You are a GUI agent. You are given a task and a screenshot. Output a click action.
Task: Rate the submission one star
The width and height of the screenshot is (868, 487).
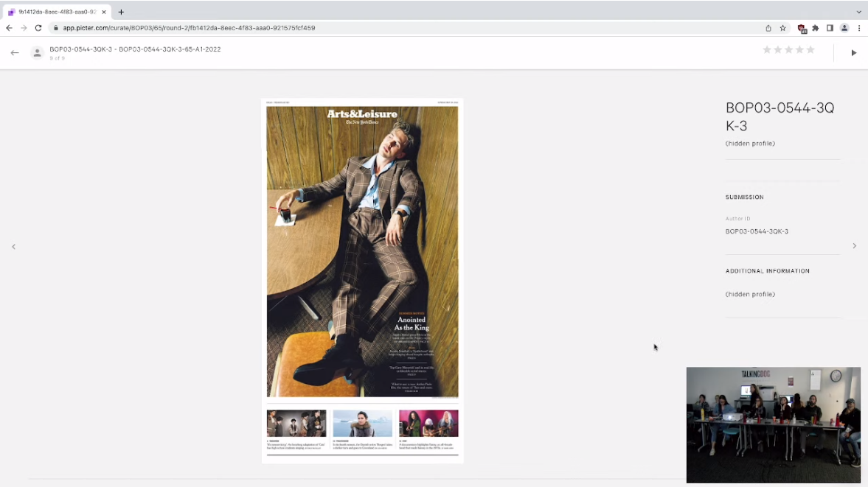(767, 50)
